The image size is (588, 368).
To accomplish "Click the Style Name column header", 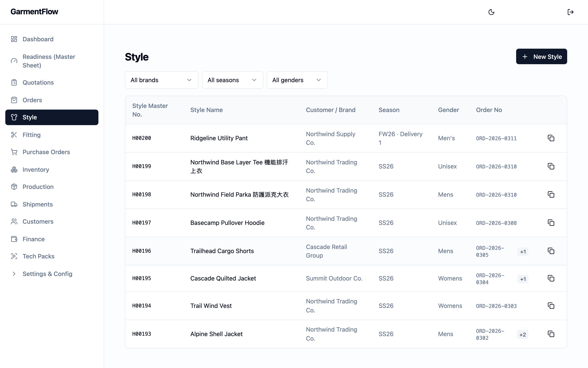I will [207, 110].
